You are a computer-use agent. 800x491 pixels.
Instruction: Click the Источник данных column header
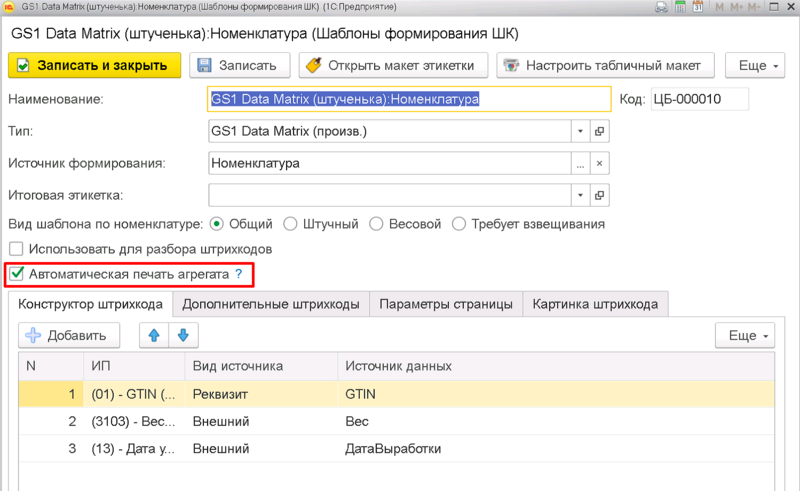[x=556, y=366]
